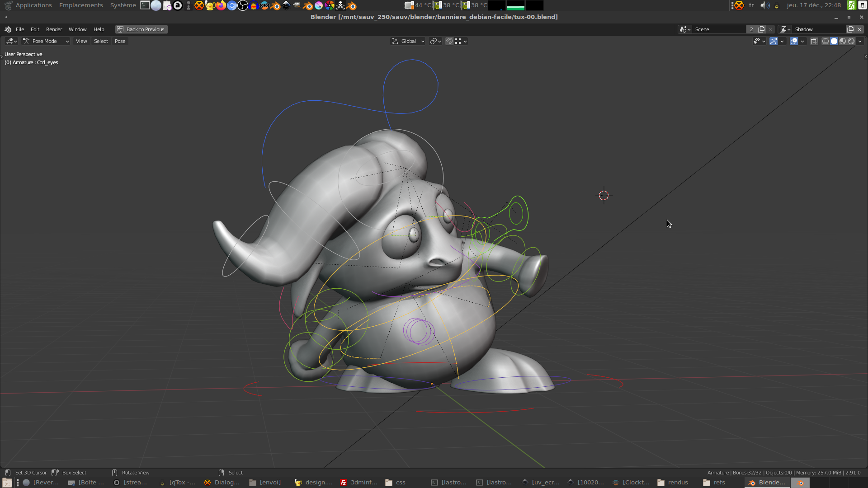
Task: Click the Shadow view layer field
Action: [819, 29]
